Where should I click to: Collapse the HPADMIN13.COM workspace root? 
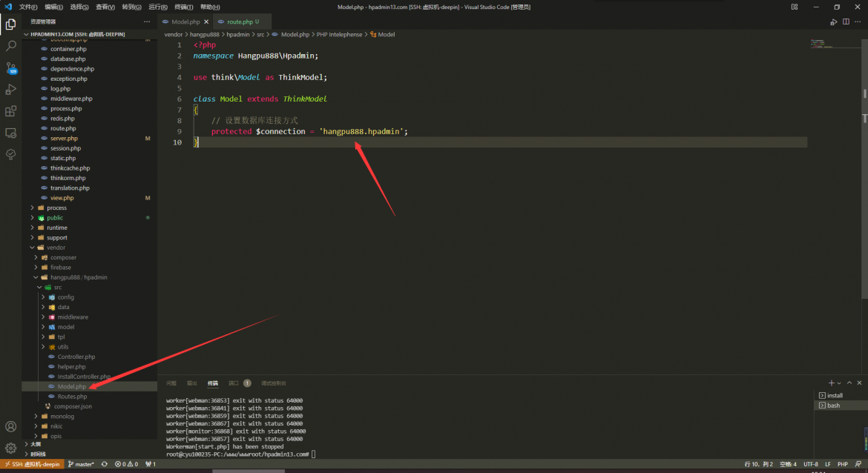click(77, 34)
